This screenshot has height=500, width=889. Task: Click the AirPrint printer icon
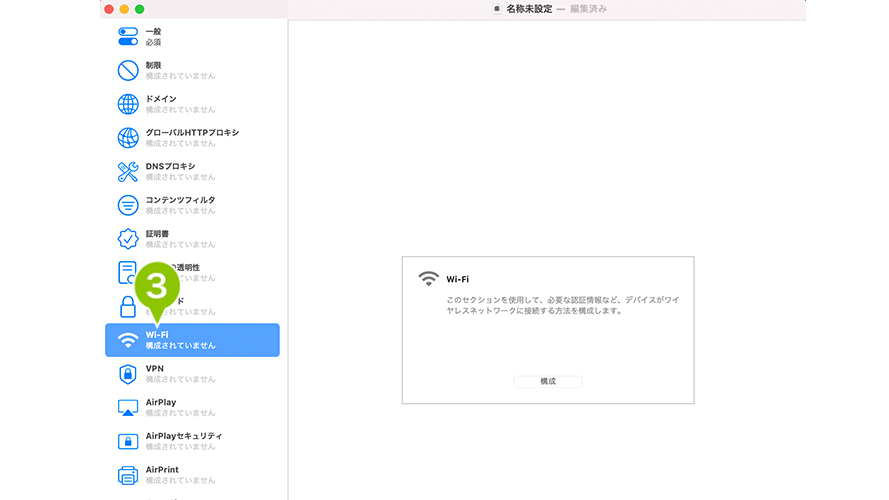pyautogui.click(x=128, y=475)
